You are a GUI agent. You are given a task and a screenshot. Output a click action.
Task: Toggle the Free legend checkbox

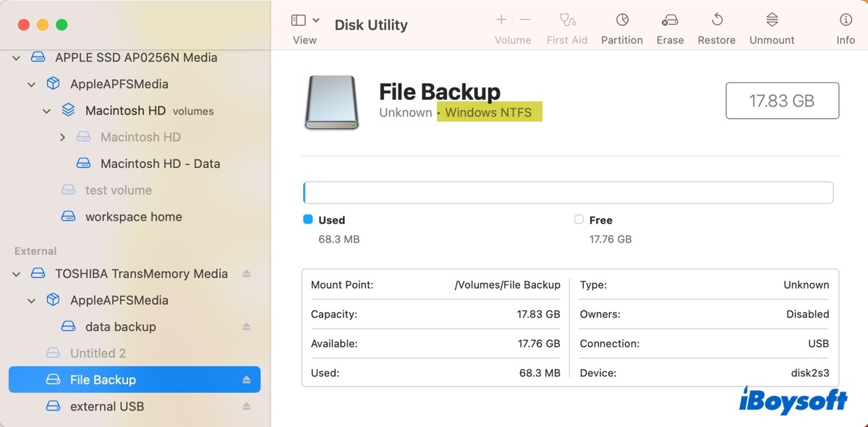579,219
